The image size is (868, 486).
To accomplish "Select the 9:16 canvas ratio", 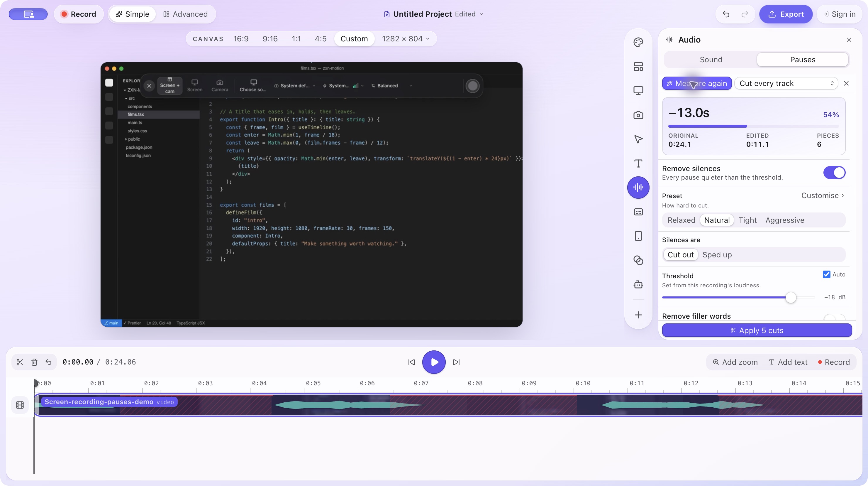I will (270, 39).
